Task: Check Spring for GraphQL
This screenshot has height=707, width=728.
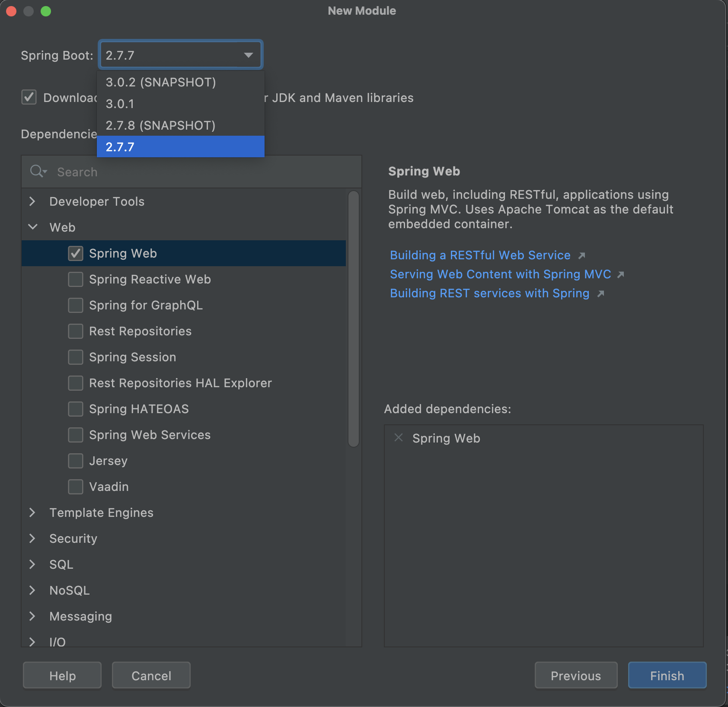Action: tap(76, 305)
